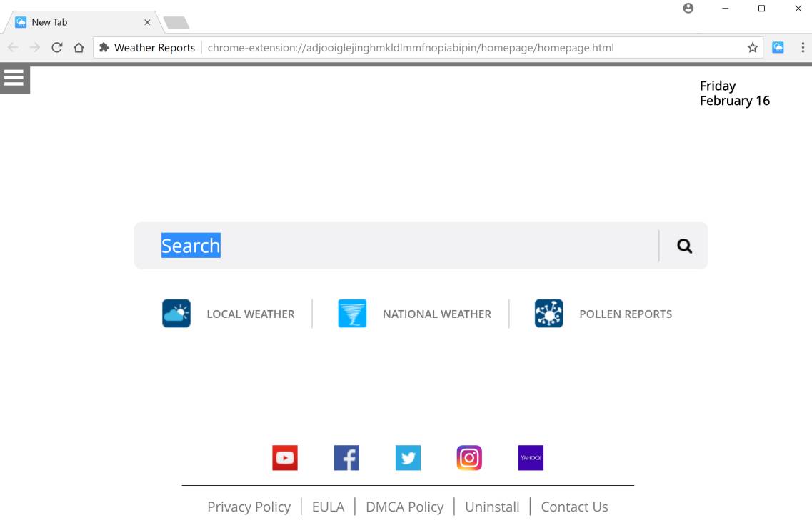This screenshot has width=812, height=528.
Task: Open the Uninstall link
Action: [492, 506]
